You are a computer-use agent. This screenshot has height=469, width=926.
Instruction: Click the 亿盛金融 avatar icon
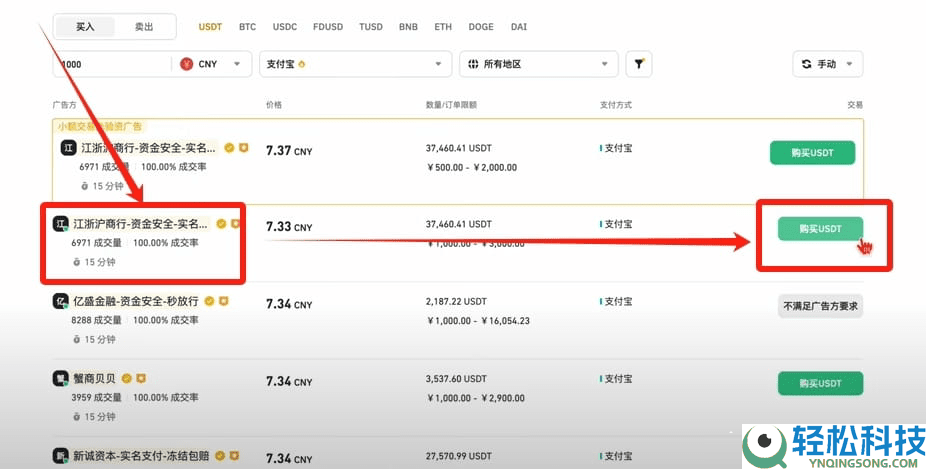tap(61, 301)
